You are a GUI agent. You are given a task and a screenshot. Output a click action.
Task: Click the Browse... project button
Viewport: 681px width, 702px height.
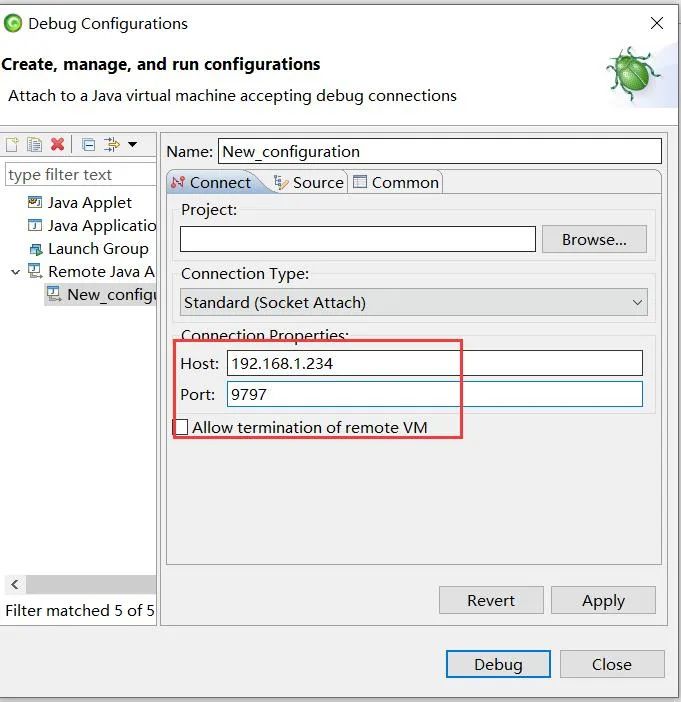coord(594,239)
